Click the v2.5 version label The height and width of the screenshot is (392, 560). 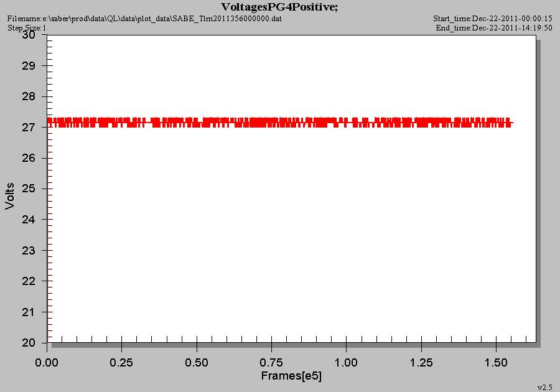click(x=544, y=388)
